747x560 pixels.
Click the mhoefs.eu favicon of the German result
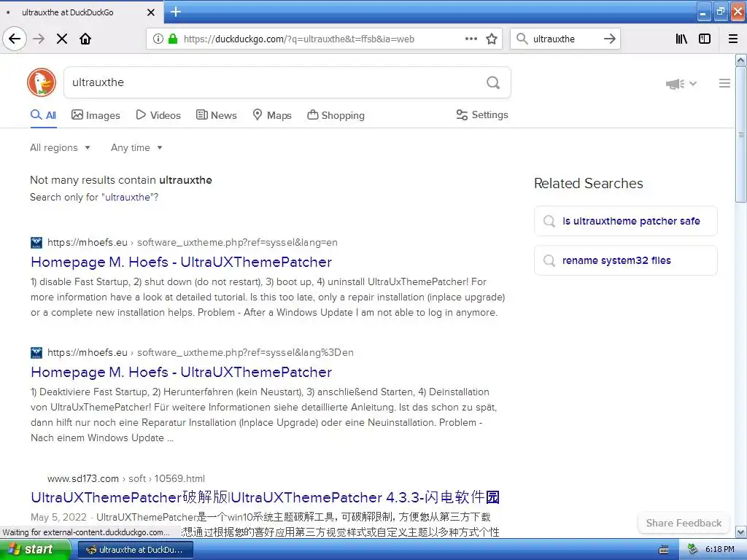click(36, 353)
